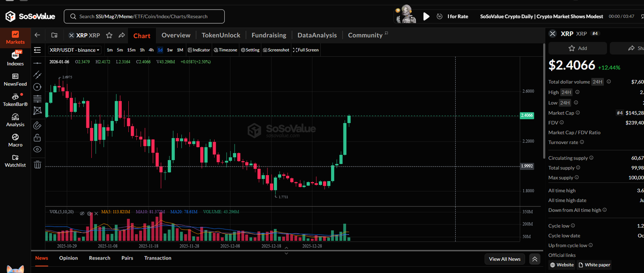Switch to the TokenUnlock tab

click(x=221, y=35)
